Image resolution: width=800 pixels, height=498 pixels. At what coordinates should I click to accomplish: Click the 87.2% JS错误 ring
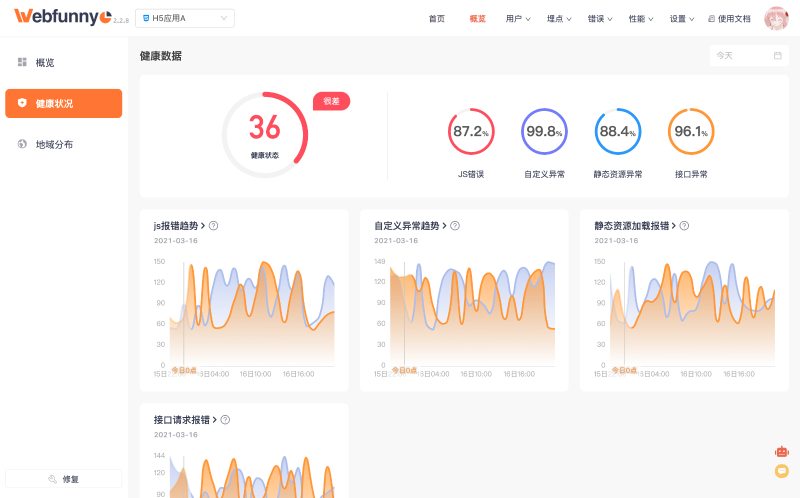[x=471, y=131]
